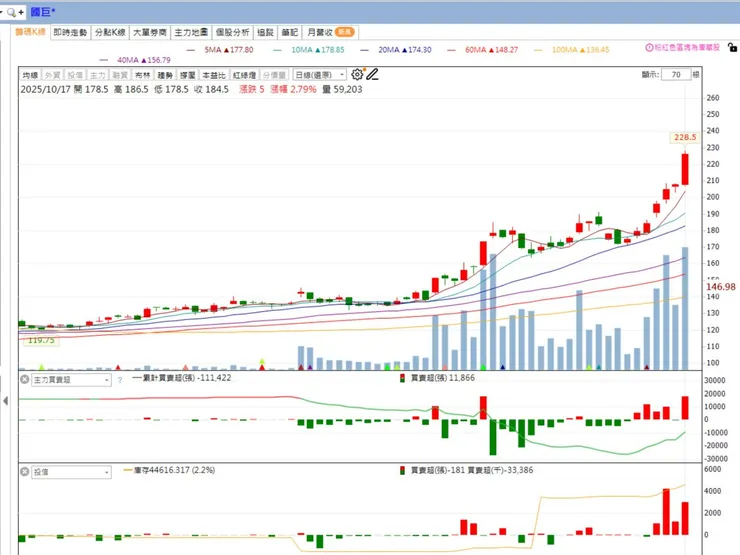Click the 量 59,203 volume value
Screen dimensions: 740x555
tap(343, 89)
